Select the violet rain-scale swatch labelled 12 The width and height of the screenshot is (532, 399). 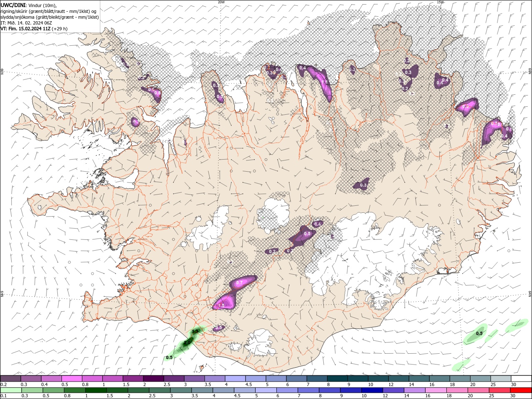[393, 390]
